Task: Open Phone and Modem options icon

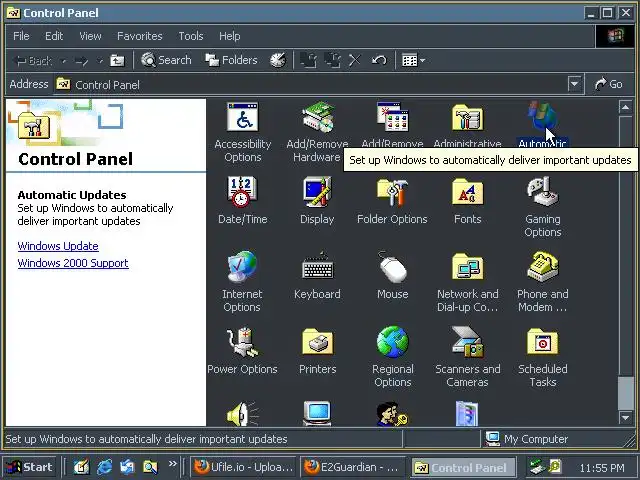Action: pyautogui.click(x=542, y=267)
